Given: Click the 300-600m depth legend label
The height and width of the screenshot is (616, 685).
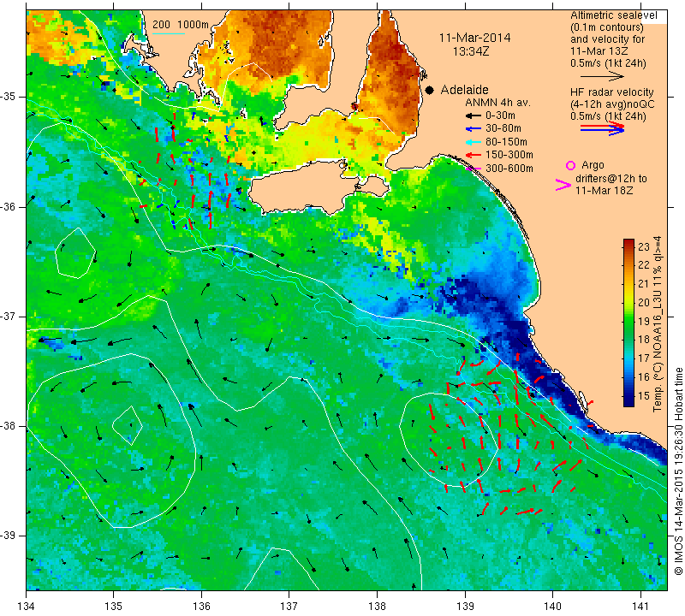Looking at the screenshot, I should click(x=509, y=169).
